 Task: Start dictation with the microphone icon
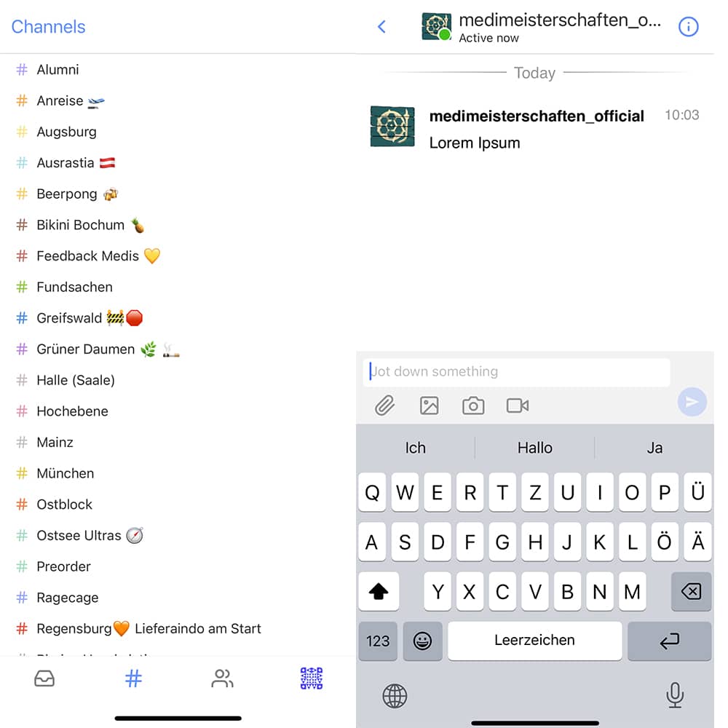click(675, 695)
